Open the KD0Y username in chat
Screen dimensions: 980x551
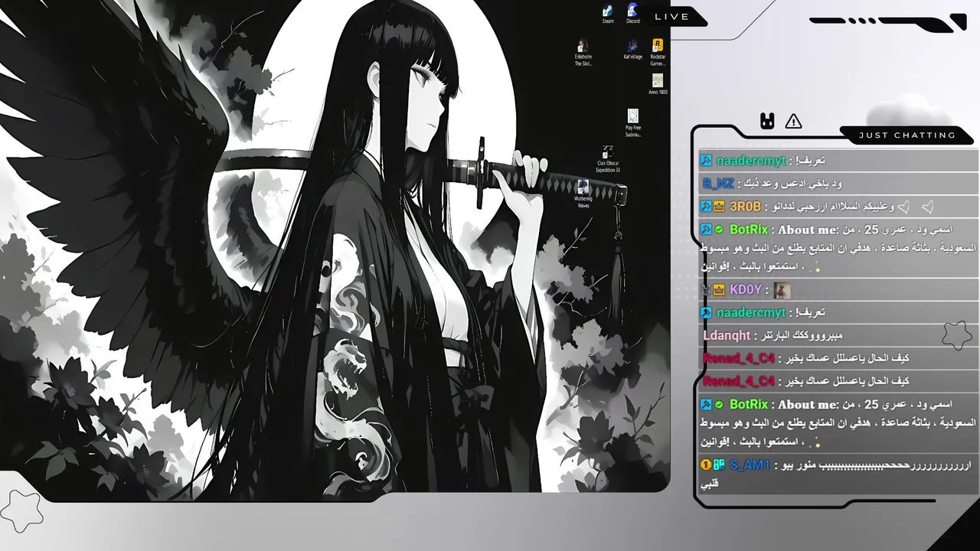pos(746,289)
